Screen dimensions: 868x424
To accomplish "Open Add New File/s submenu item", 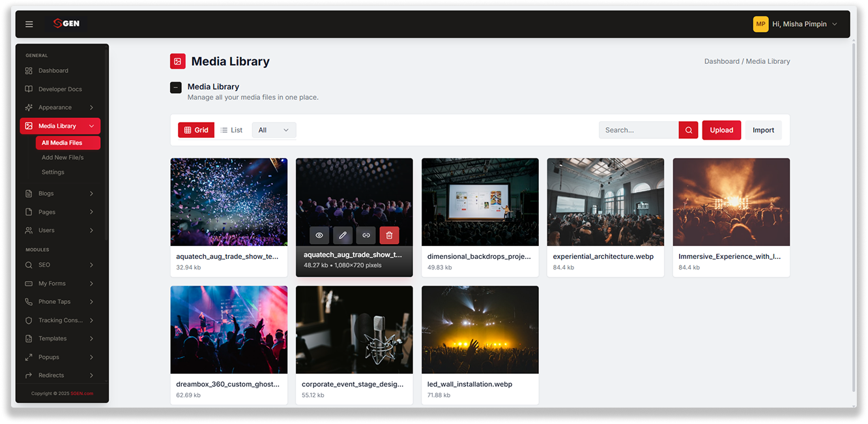I will [63, 157].
